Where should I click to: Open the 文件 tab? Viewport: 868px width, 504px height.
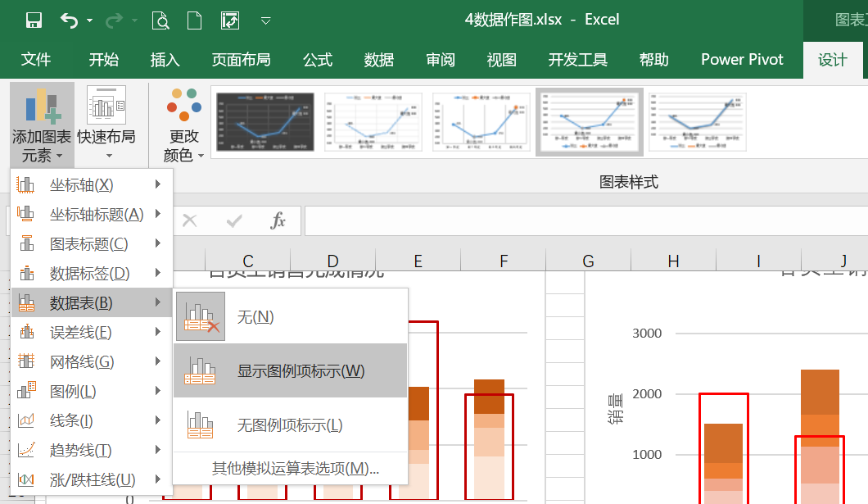tap(36, 59)
